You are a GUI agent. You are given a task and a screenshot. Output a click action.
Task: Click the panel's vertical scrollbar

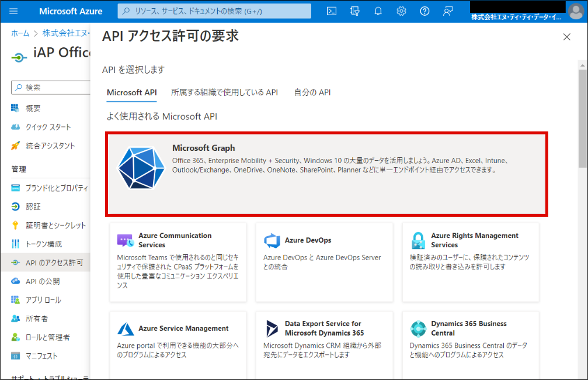[582, 117]
